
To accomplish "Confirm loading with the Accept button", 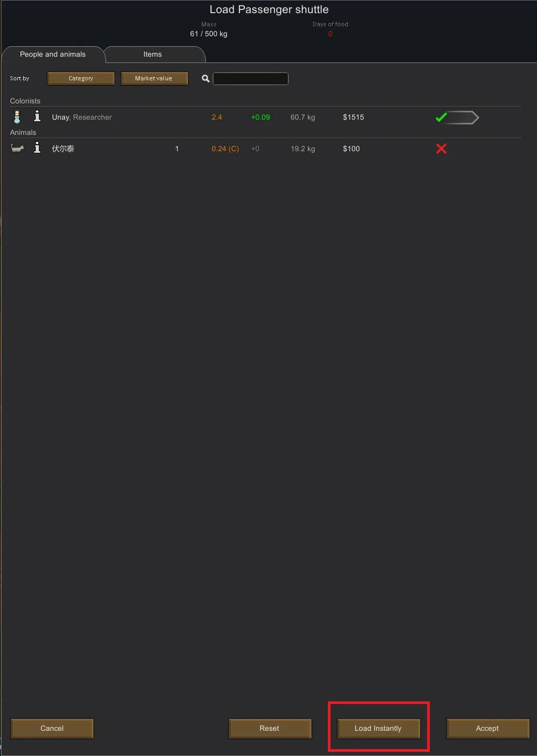I will (487, 728).
